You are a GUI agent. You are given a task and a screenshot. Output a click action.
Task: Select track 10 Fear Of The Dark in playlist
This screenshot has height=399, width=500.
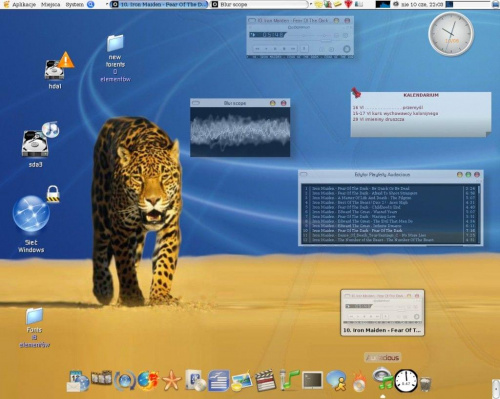click(x=389, y=230)
